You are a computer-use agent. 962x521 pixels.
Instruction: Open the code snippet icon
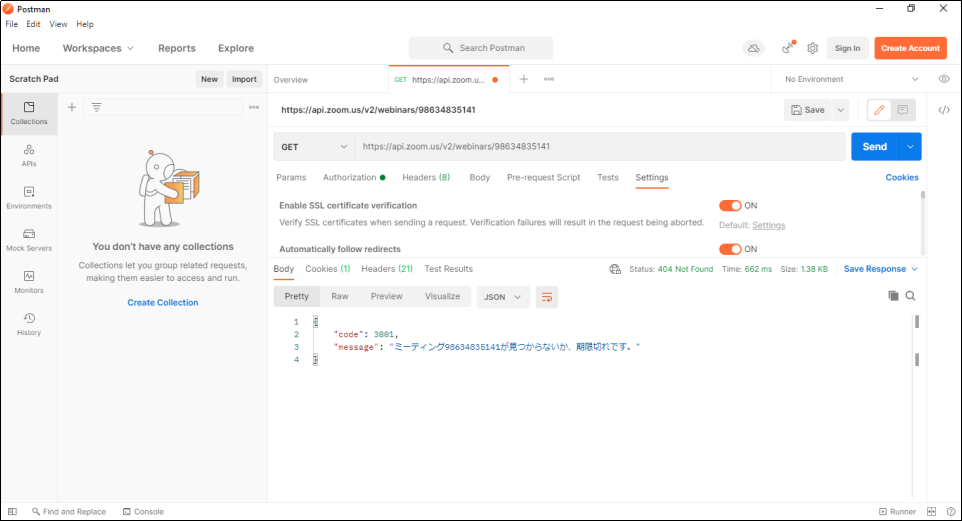944,110
